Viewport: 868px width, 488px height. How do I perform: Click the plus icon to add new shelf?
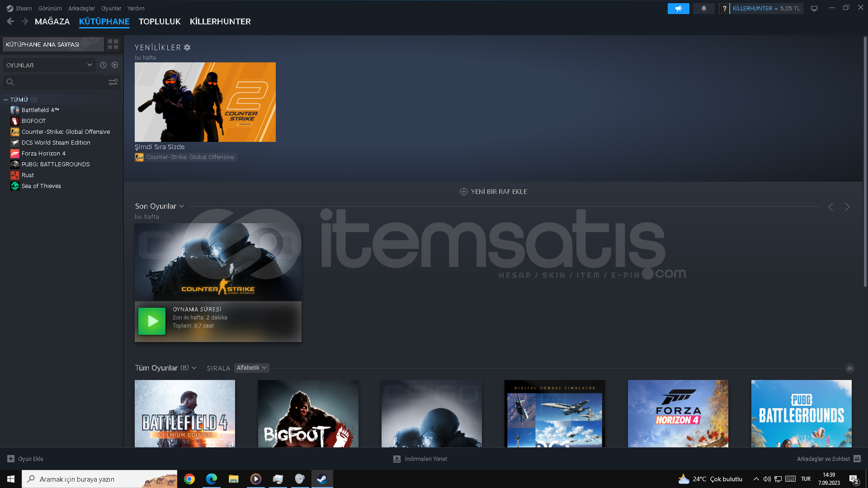[463, 192]
